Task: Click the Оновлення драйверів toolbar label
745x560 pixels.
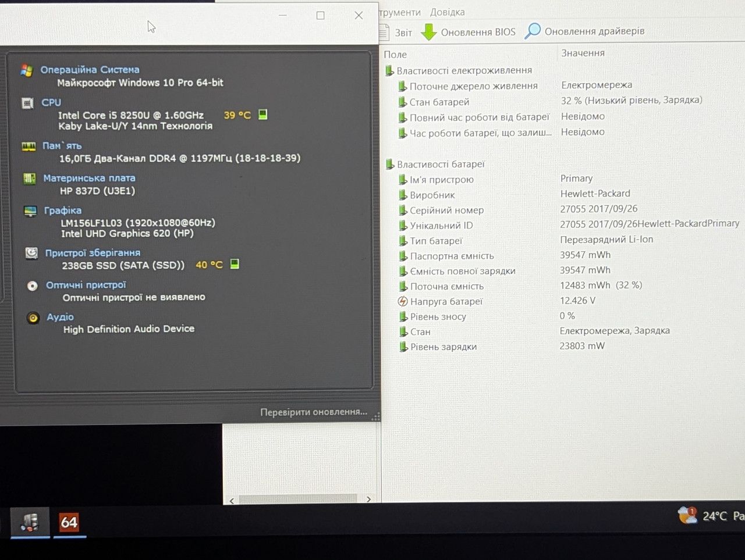Action: click(595, 31)
